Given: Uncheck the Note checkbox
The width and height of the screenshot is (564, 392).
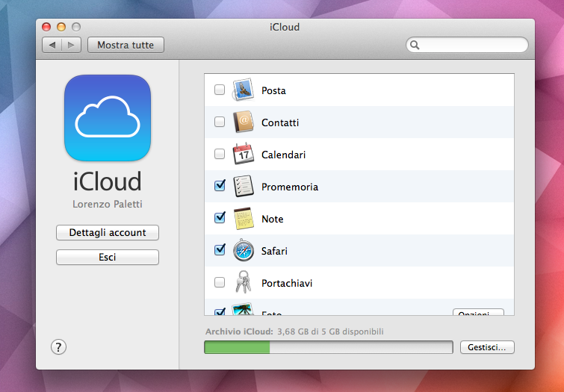Looking at the screenshot, I should 220,217.
